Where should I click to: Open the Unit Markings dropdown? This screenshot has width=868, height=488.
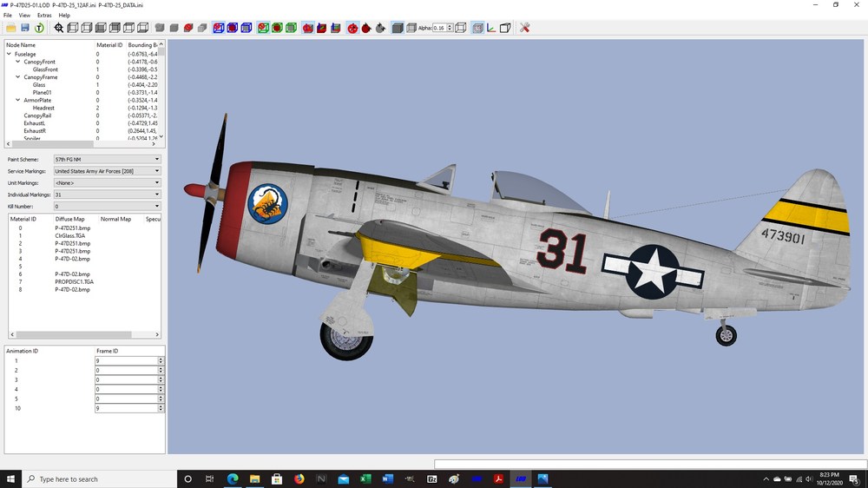[108, 183]
